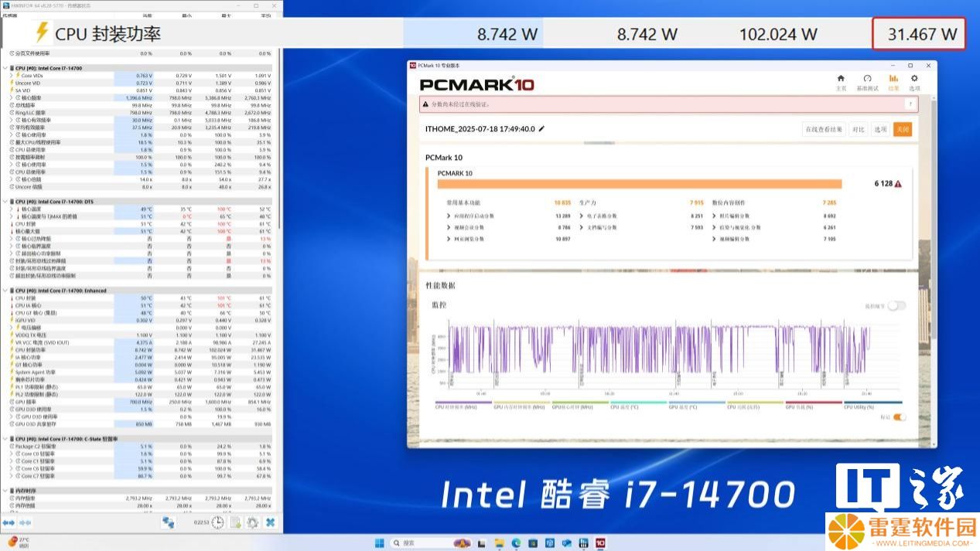Expand the 核心温度与 TjMAX 的差值 row
The height and width of the screenshot is (551, 980).
click(x=11, y=217)
